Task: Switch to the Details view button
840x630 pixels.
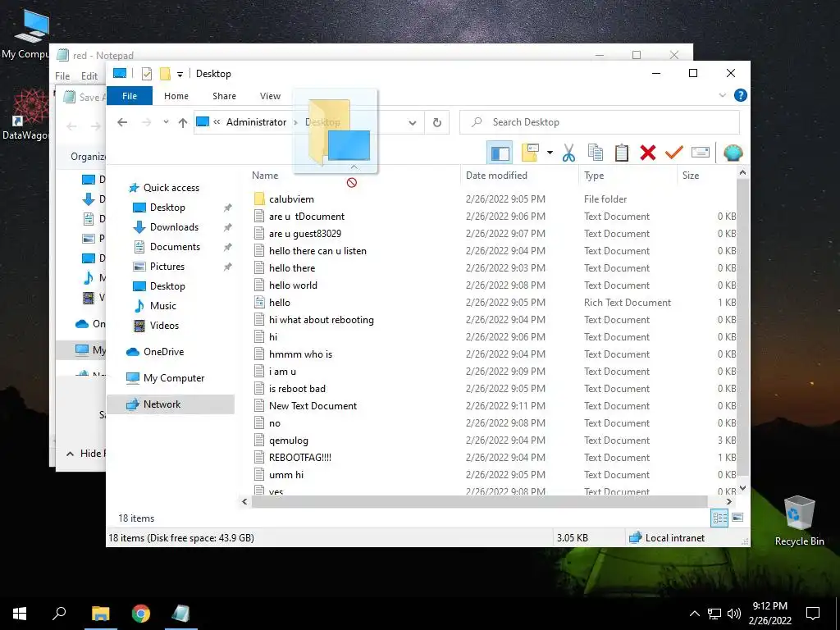Action: [719, 518]
